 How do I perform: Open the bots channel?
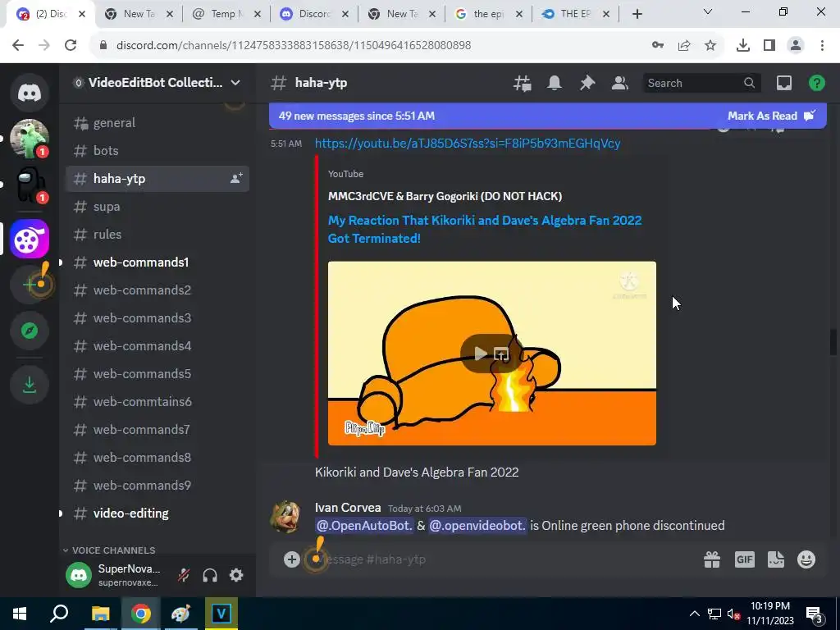pyautogui.click(x=157, y=151)
